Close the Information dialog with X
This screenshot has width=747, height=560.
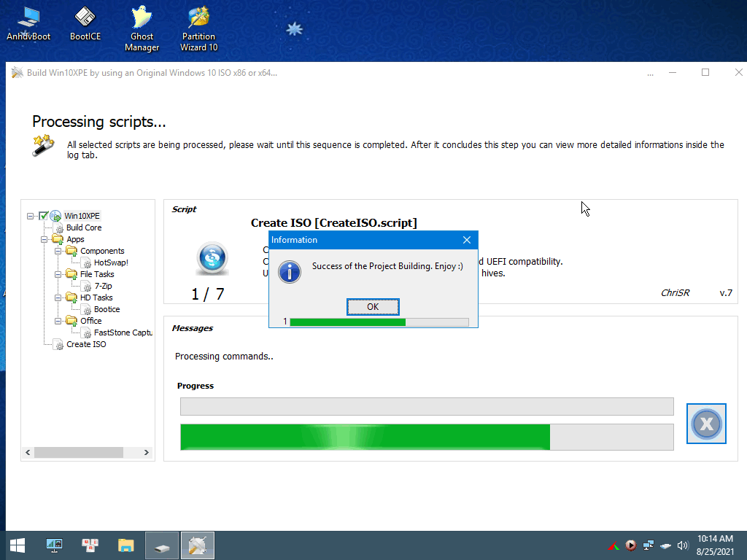coord(467,240)
